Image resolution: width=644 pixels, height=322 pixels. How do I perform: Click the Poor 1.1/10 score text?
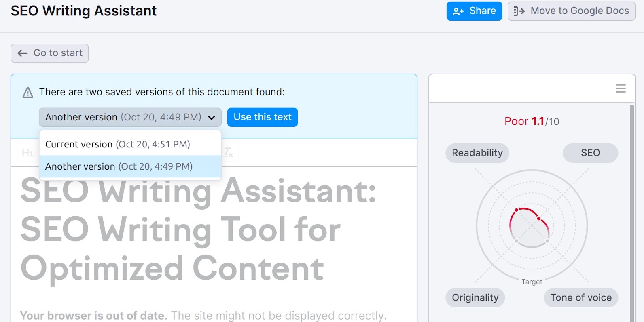point(531,121)
